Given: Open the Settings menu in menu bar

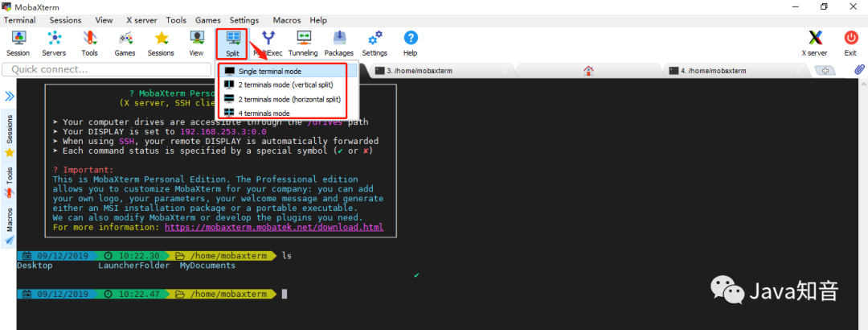Looking at the screenshot, I should [244, 20].
